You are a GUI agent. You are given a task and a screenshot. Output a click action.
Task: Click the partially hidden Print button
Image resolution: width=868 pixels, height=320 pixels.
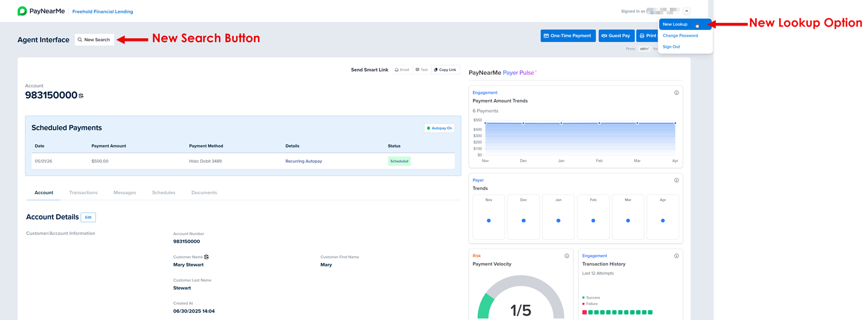[647, 36]
